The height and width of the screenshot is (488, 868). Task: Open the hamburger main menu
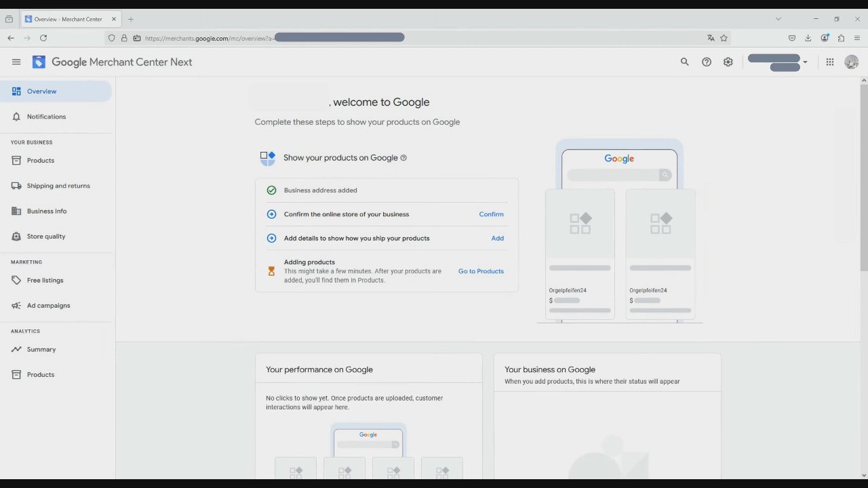pos(16,62)
